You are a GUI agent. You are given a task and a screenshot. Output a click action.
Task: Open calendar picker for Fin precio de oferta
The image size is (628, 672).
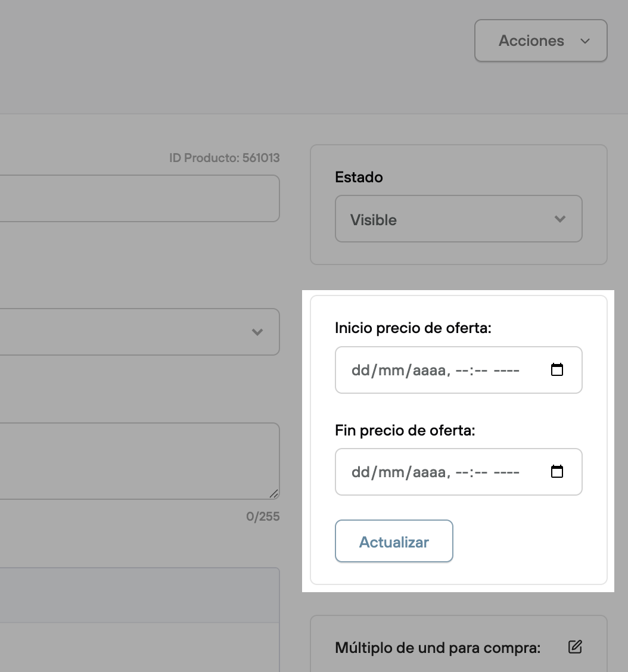click(557, 471)
